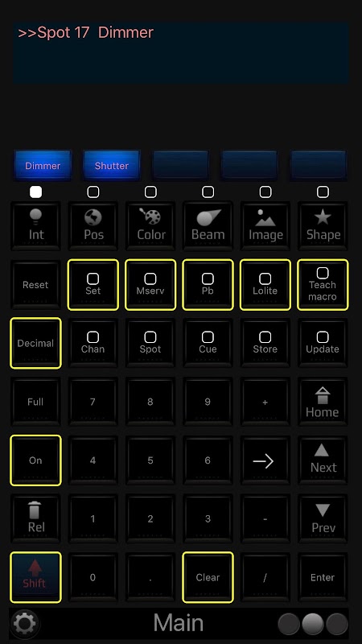Select the Shape star parameter group
The height and width of the screenshot is (644, 362).
point(323,226)
